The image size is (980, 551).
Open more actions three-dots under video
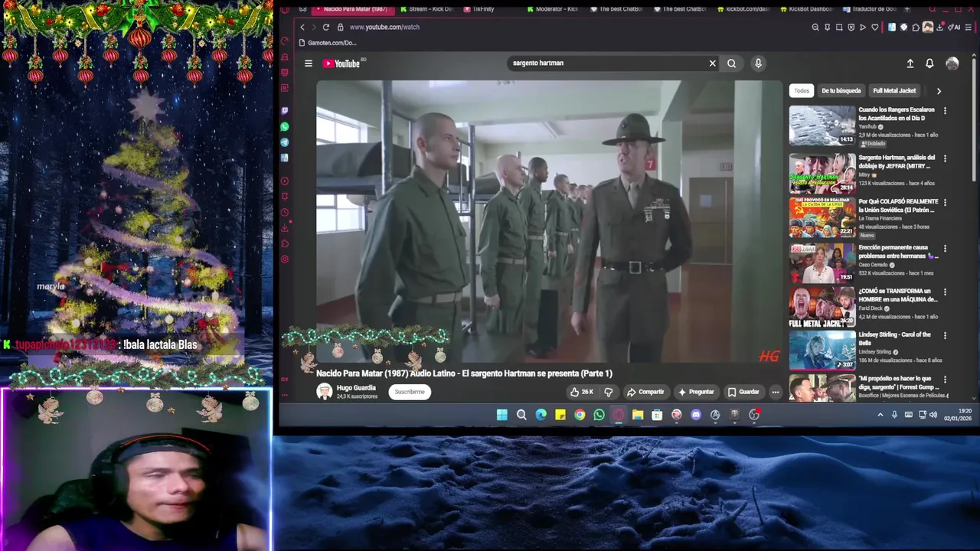[775, 392]
